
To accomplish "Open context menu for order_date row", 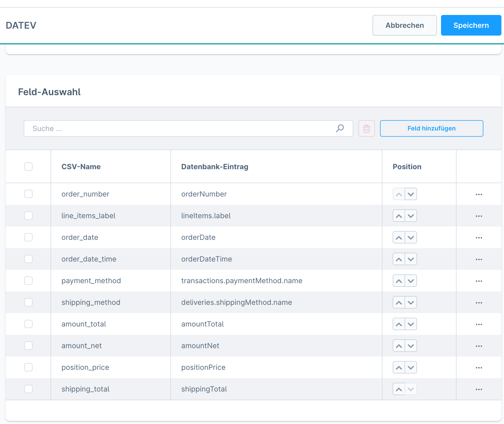I will click(x=479, y=238).
